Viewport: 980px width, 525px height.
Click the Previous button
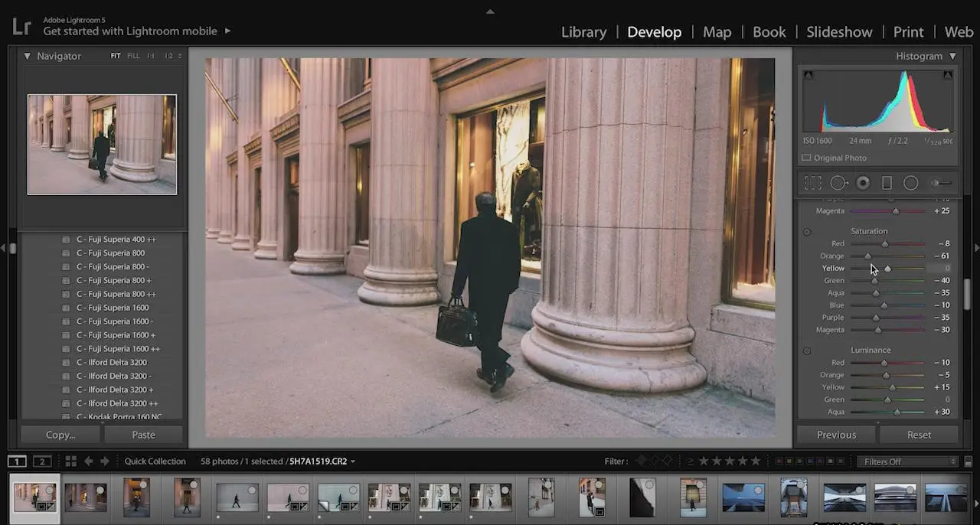[836, 435]
